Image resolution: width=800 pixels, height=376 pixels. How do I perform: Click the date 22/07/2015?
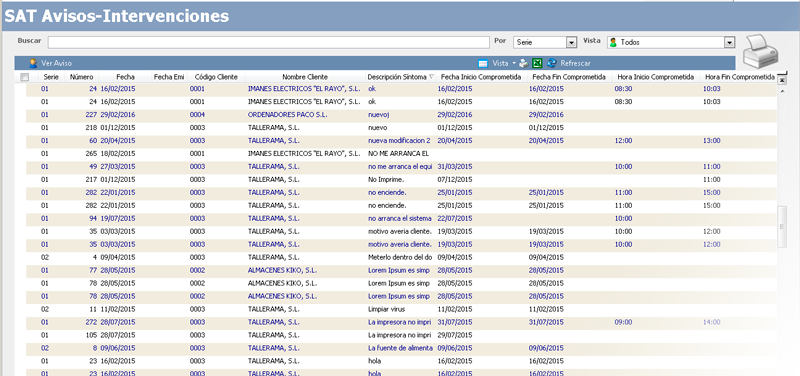(x=455, y=218)
